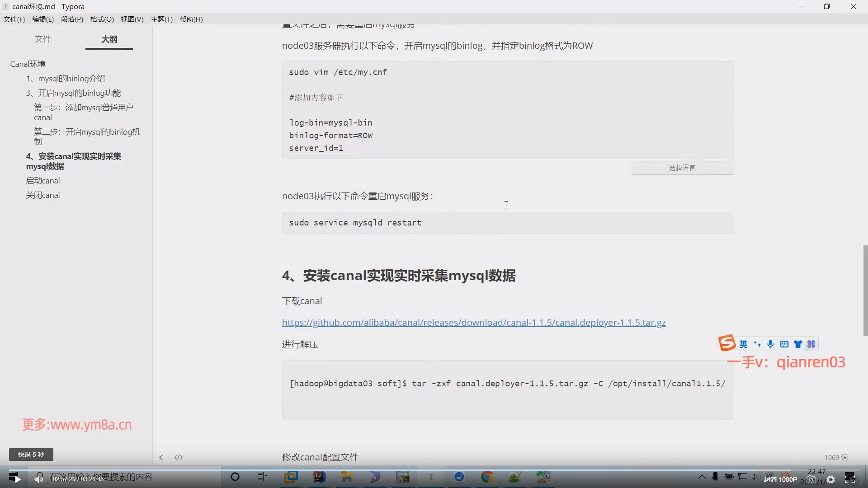Toggle source code mode icon
The width and height of the screenshot is (868, 488).
pyautogui.click(x=179, y=457)
